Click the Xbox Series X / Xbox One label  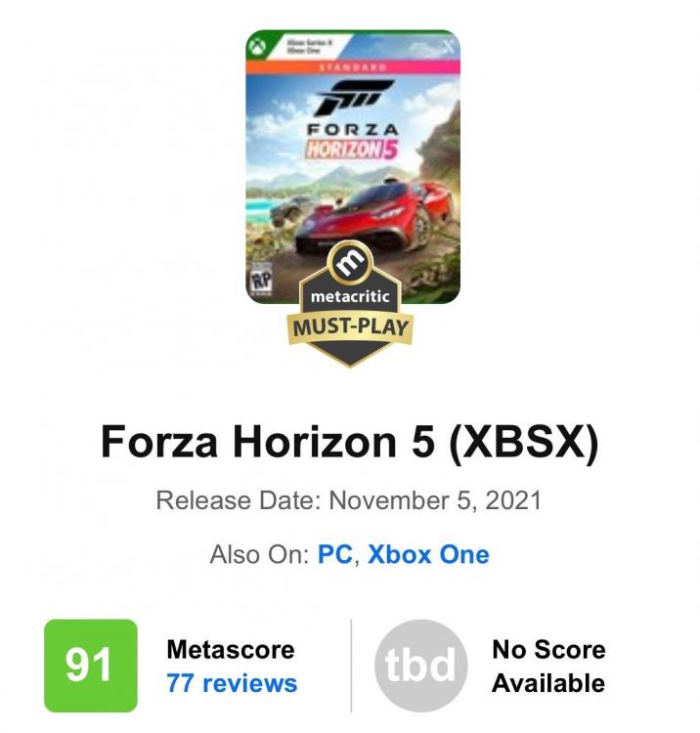(310, 46)
